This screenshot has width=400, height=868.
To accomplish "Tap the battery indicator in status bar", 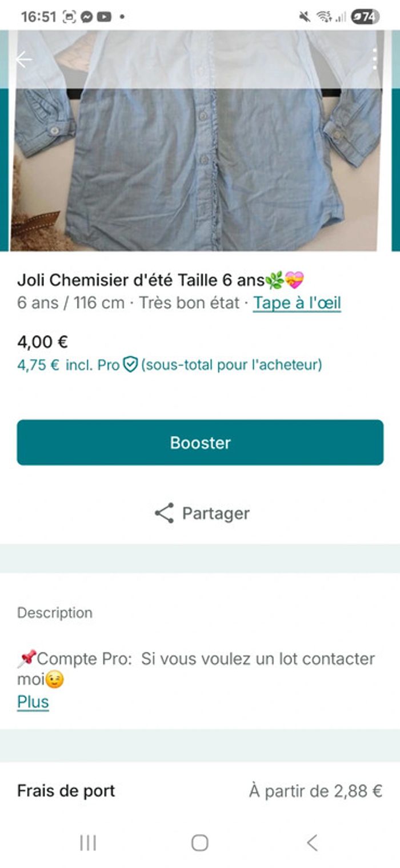I will coord(365,17).
